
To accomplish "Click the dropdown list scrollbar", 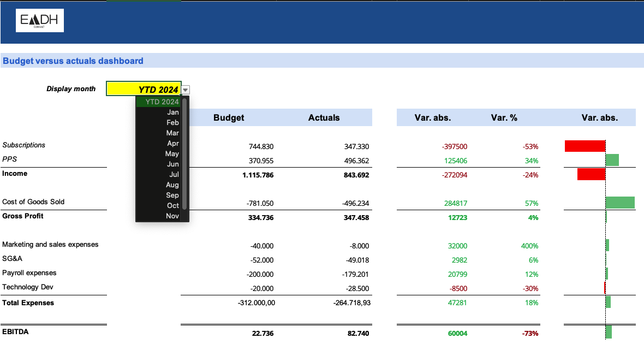I will pyautogui.click(x=185, y=153).
